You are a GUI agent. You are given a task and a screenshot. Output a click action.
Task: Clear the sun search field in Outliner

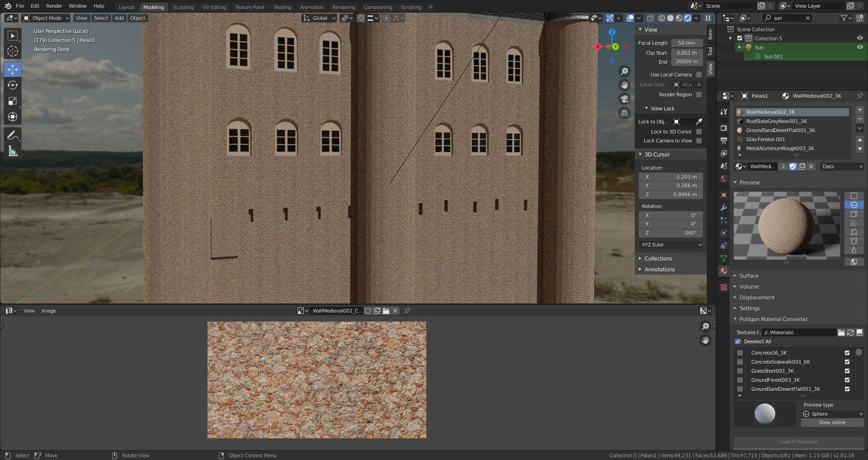point(808,19)
